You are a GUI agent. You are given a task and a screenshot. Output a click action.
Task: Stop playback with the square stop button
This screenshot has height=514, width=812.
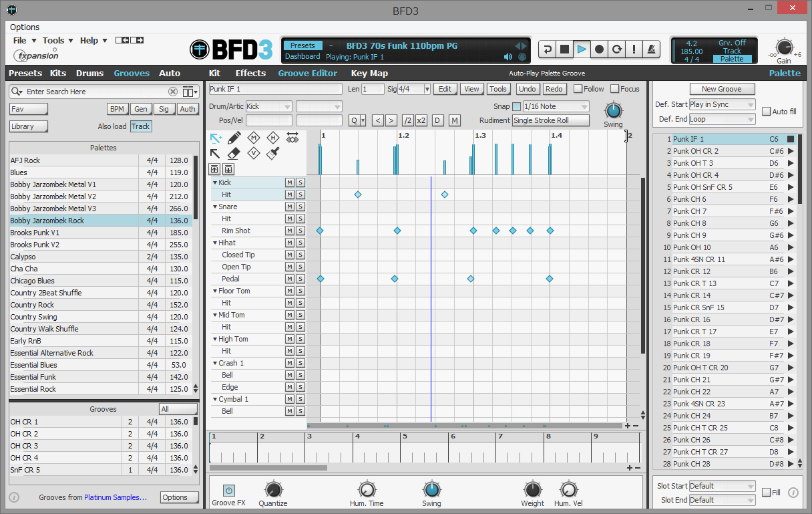565,49
